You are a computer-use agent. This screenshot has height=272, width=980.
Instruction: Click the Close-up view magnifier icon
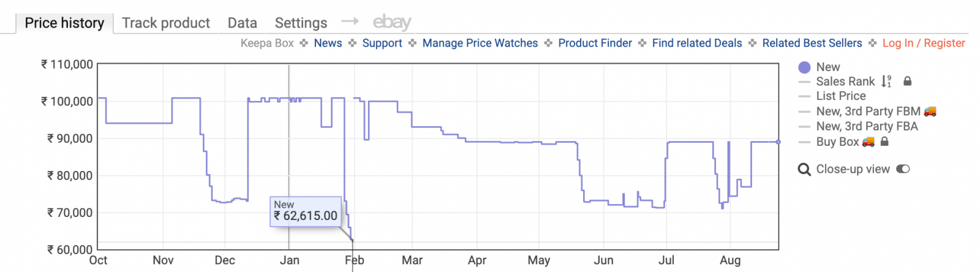pyautogui.click(x=804, y=170)
